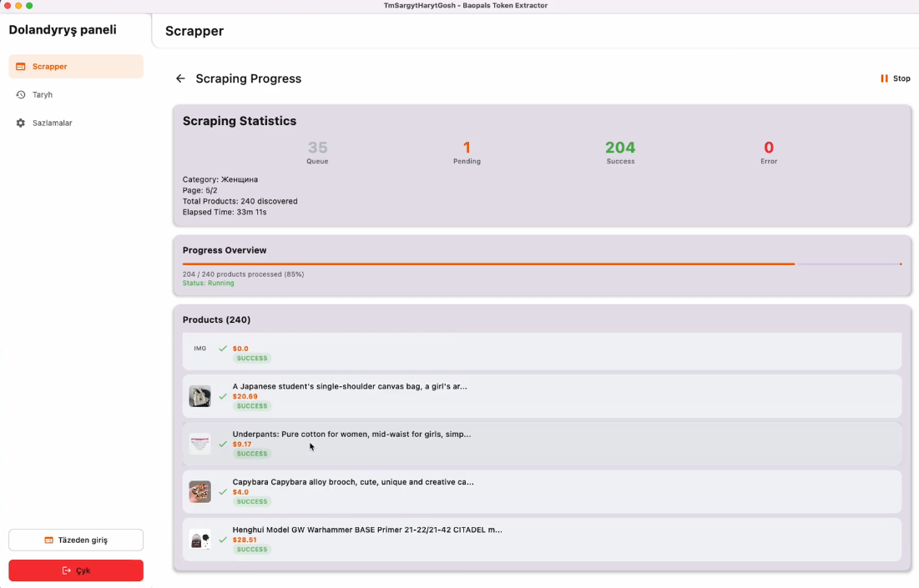Screen dimensions: 919x588
Task: Click the Category: Женщина text
Action: pyautogui.click(x=220, y=180)
